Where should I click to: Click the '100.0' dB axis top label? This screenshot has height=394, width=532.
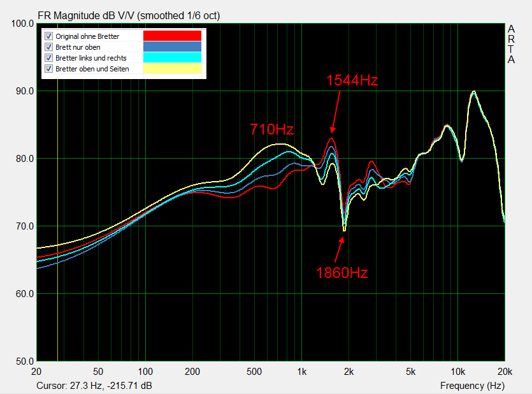pyautogui.click(x=22, y=24)
